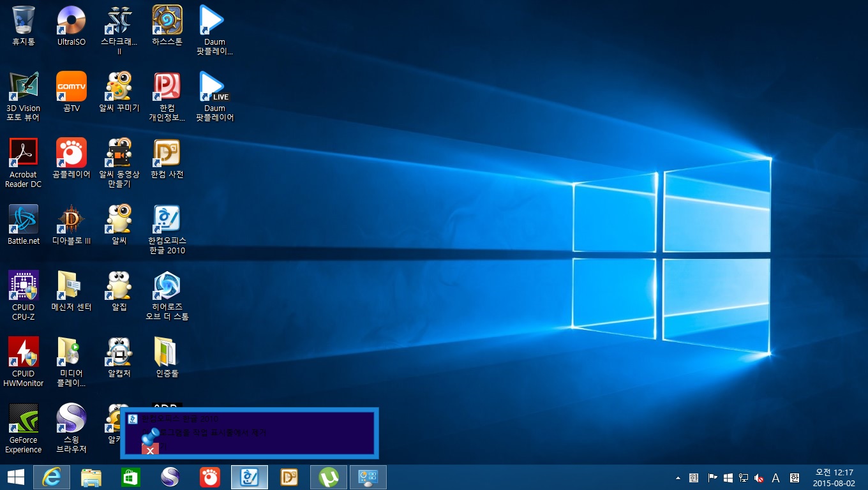This screenshot has width=868, height=490.
Task: Launch UltraISO from the desktop
Action: click(71, 26)
